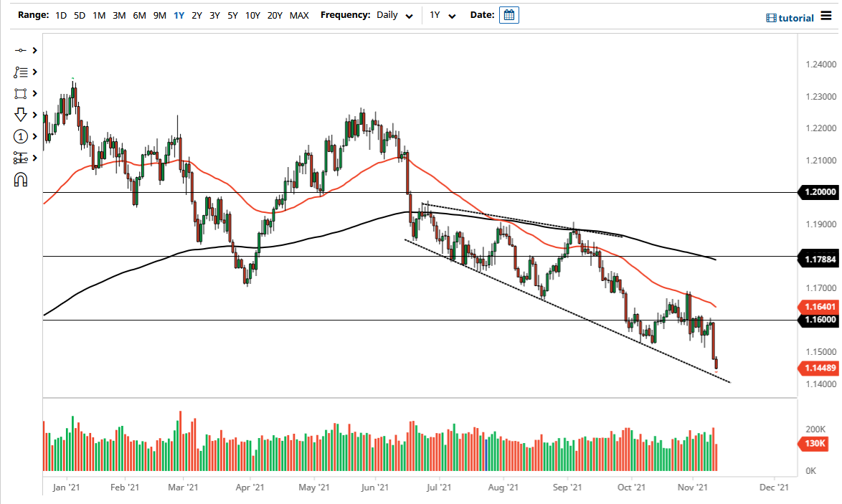Viewport: 842px width, 504px height.
Task: Select the numbered callout tool
Action: 20,136
